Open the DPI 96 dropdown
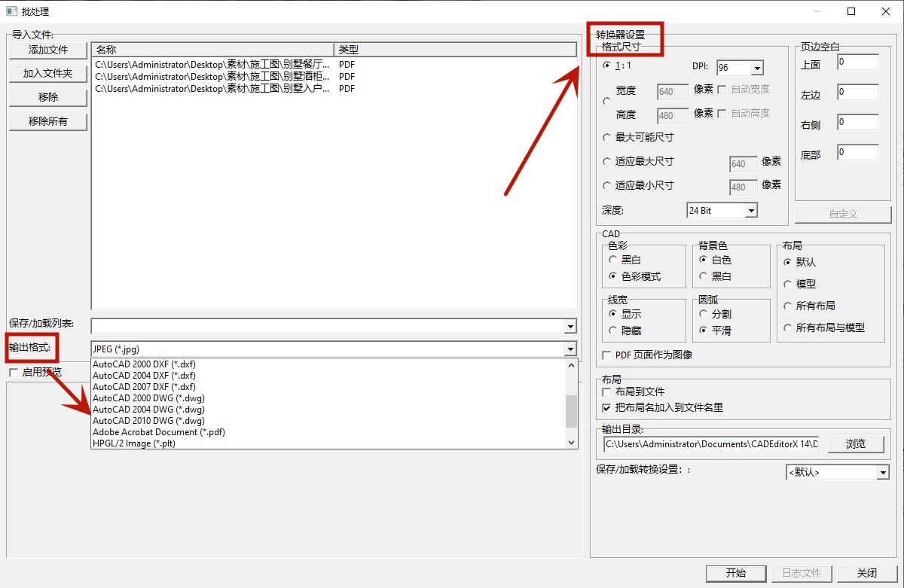Image resolution: width=904 pixels, height=588 pixels. click(x=757, y=69)
